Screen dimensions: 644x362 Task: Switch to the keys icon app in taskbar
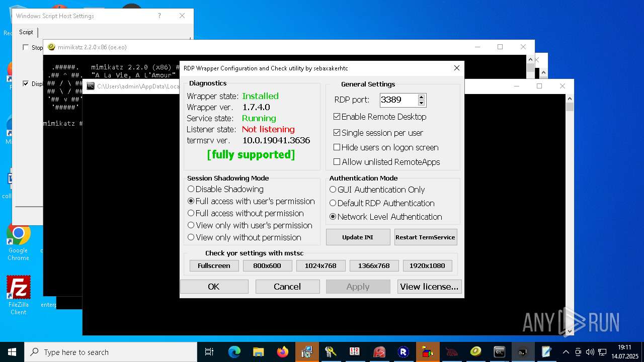point(331,352)
